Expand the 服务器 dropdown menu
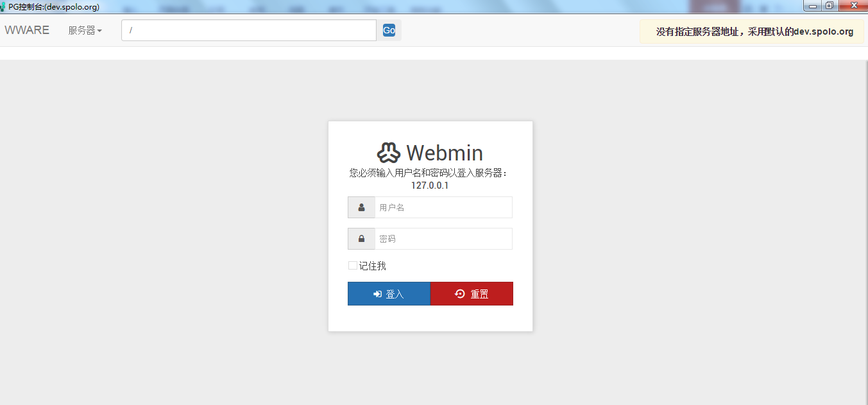Viewport: 868px width, 405px height. click(85, 30)
